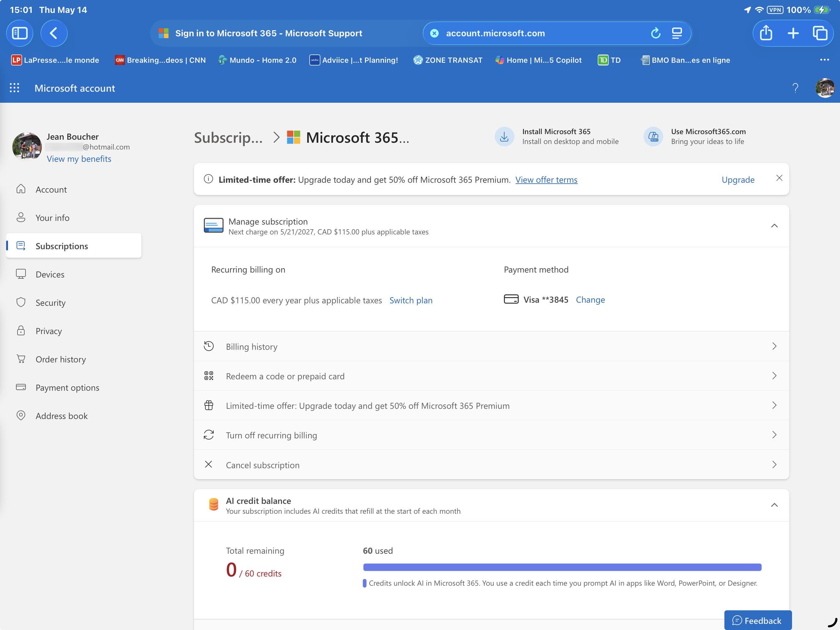Open the ZONE TRANSAT bookmark
840x630 pixels.
tap(448, 60)
